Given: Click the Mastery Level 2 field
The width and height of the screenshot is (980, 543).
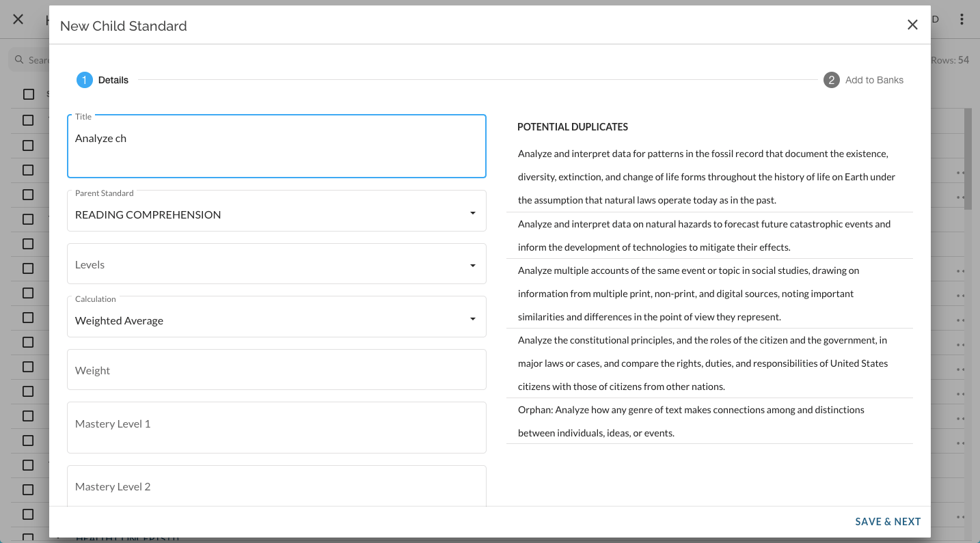Looking at the screenshot, I should (x=277, y=486).
